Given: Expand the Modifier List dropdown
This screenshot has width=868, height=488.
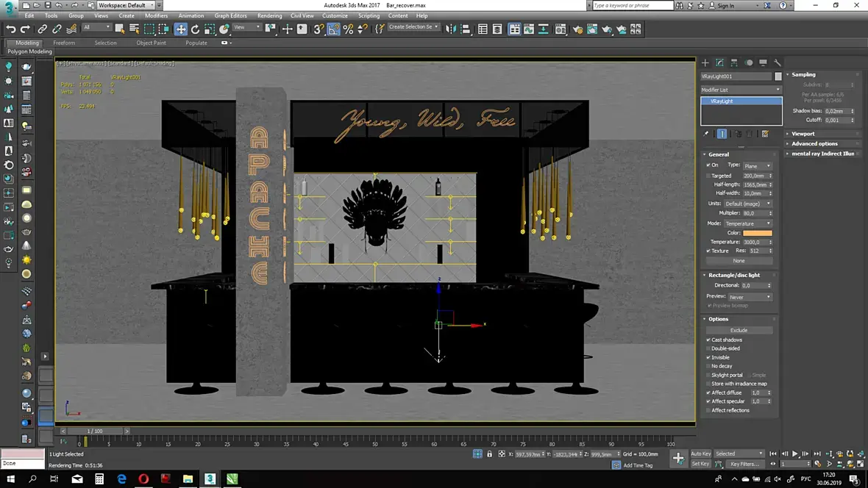Looking at the screenshot, I should tap(741, 90).
